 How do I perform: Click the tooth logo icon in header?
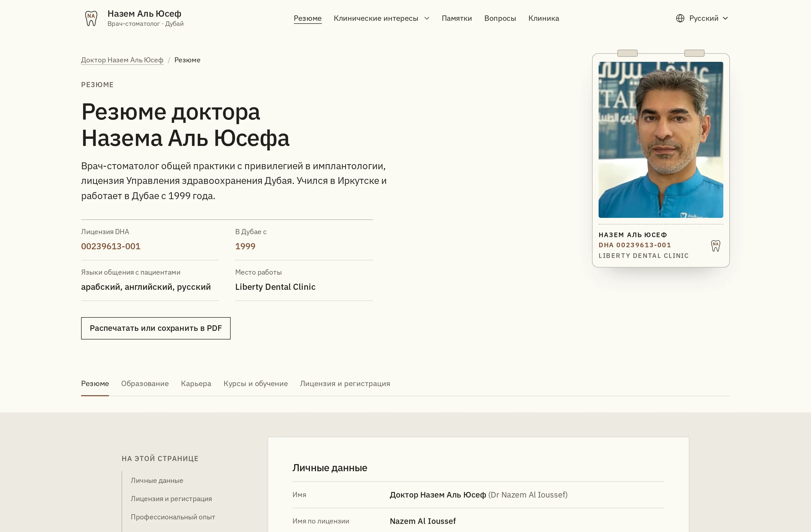pyautogui.click(x=91, y=18)
